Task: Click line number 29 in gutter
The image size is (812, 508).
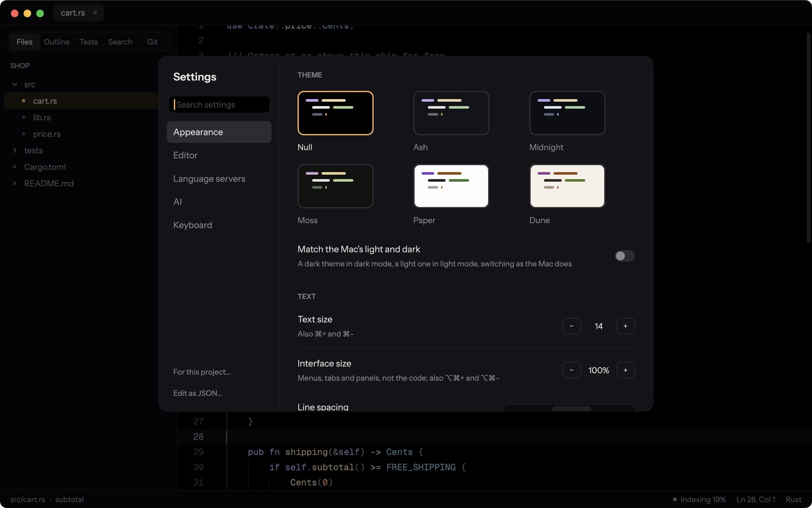Action: click(x=198, y=452)
